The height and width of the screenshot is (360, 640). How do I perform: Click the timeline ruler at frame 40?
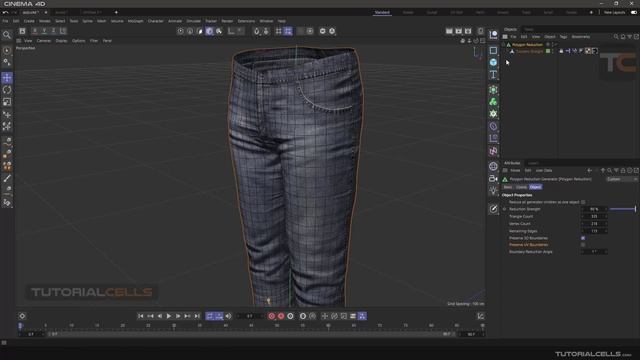click(225, 326)
